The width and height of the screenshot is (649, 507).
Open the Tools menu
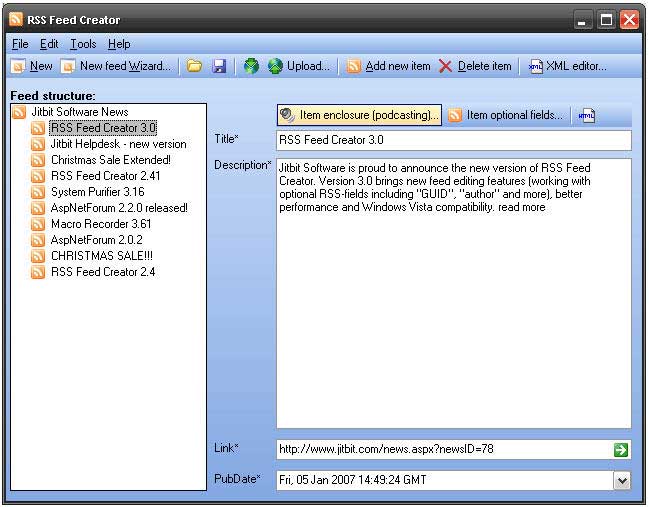pyautogui.click(x=83, y=44)
